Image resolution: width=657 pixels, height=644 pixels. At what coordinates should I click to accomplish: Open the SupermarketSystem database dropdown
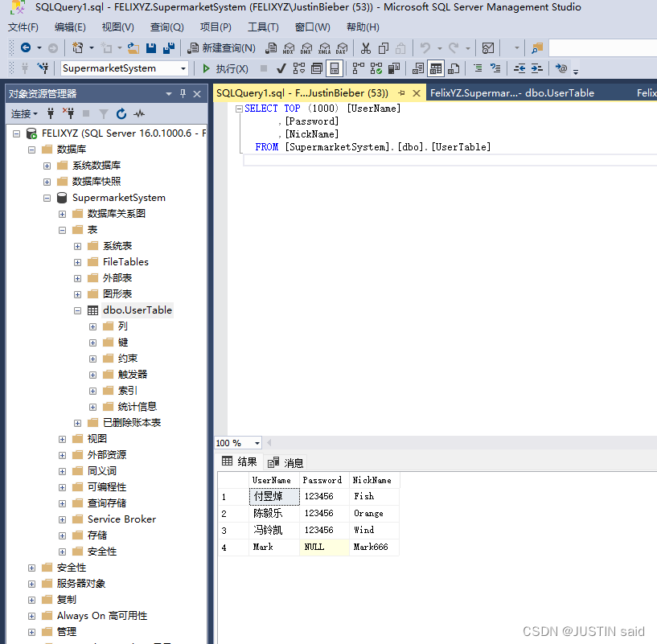(x=183, y=68)
